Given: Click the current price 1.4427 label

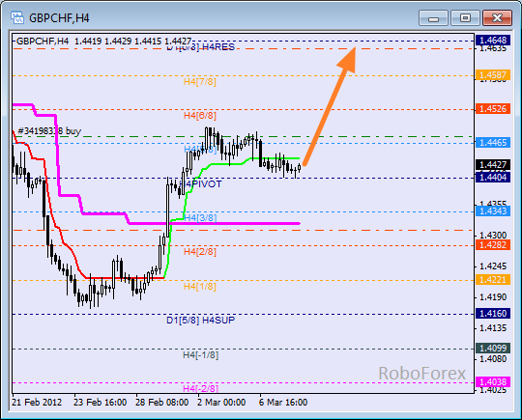Looking at the screenshot, I should (x=493, y=165).
